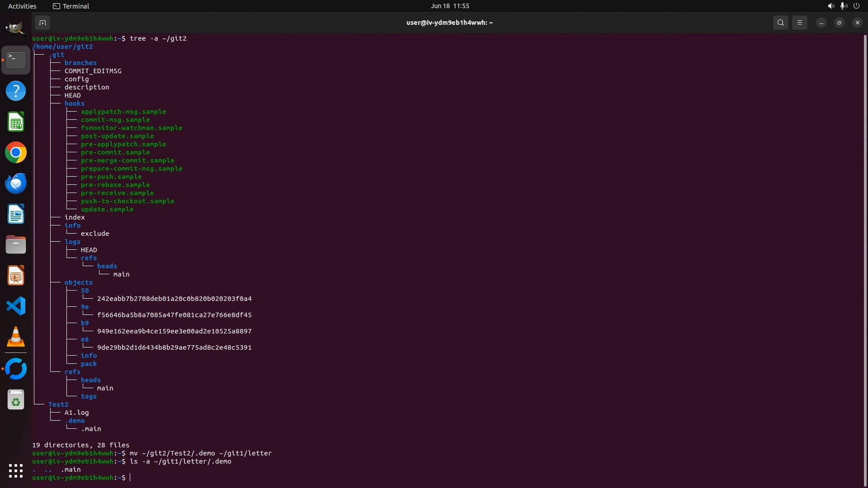Launch Google Chrome from the dock
868x488 pixels.
[x=16, y=153]
